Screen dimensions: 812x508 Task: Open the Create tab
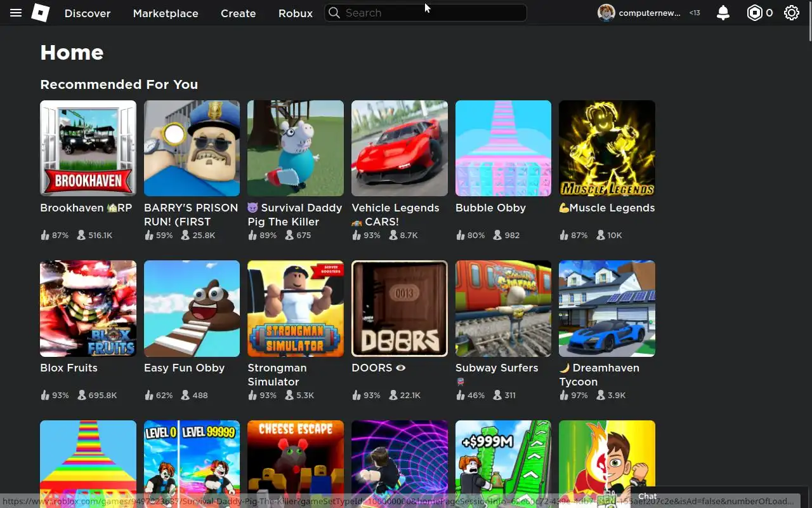(239, 13)
